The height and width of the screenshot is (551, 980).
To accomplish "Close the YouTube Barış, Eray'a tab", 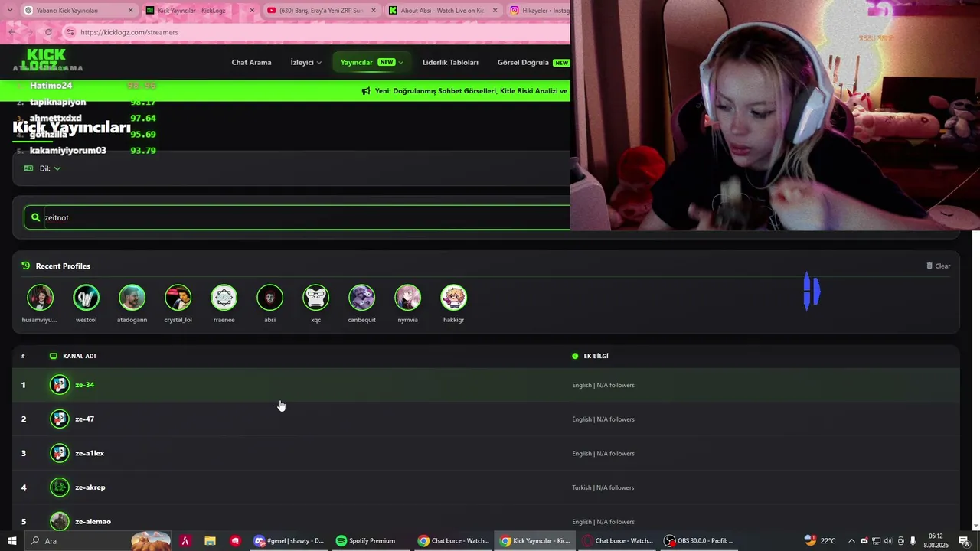I will pyautogui.click(x=374, y=11).
